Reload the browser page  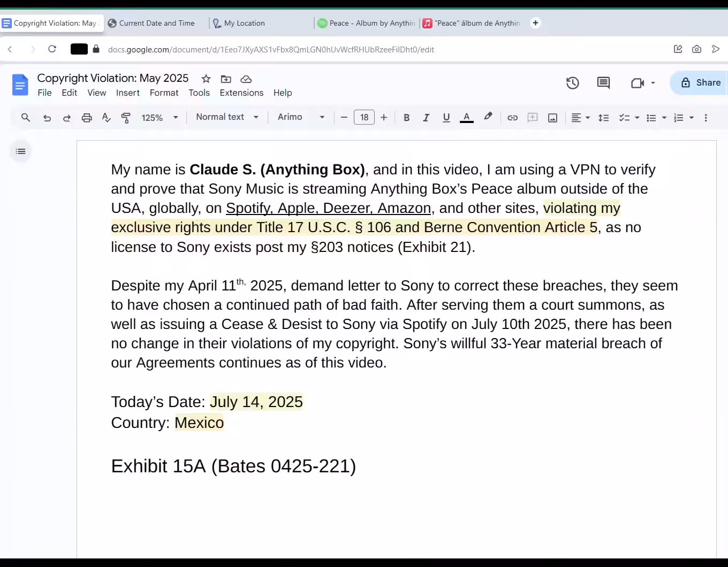(52, 49)
